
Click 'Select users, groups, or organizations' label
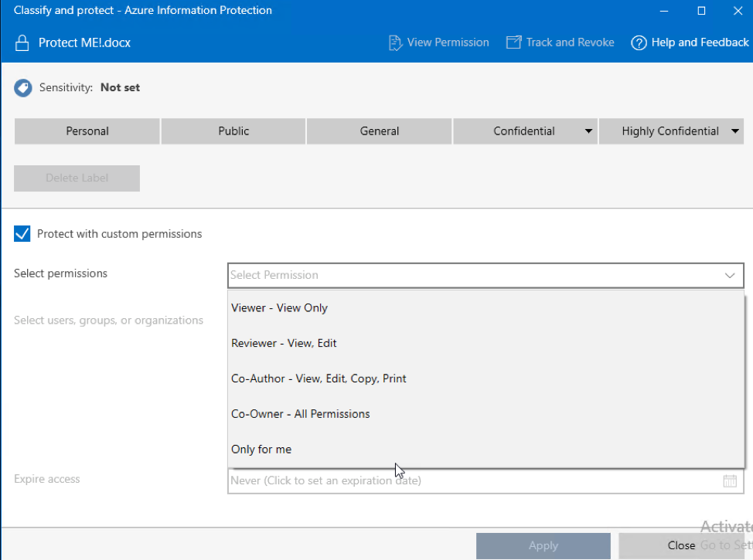[x=108, y=320]
